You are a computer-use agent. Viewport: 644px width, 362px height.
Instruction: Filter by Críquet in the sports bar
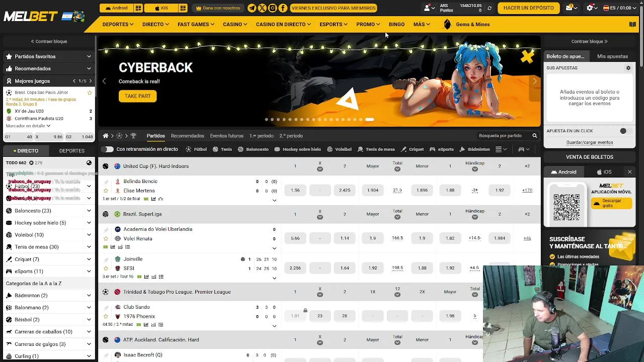coord(412,149)
